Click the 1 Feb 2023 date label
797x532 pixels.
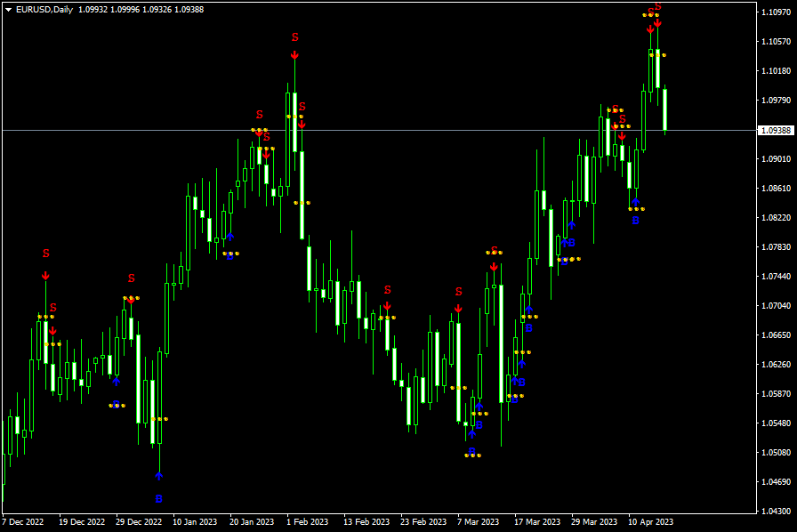[308, 522]
